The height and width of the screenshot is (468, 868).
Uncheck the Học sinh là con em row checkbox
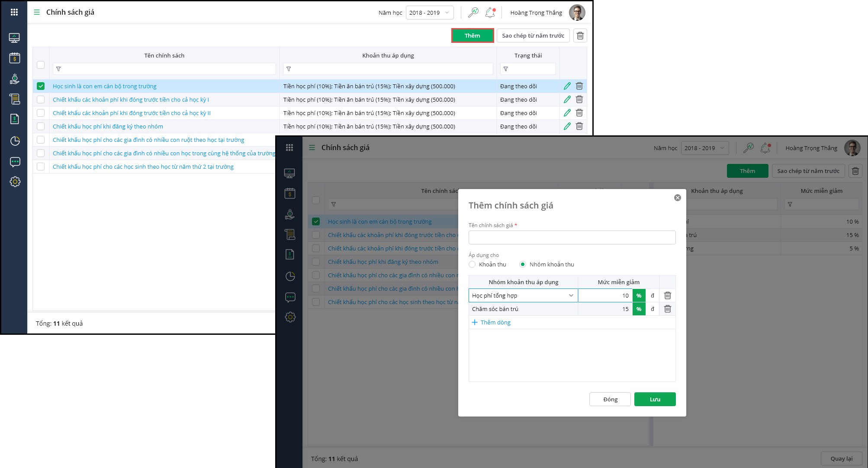click(x=41, y=86)
